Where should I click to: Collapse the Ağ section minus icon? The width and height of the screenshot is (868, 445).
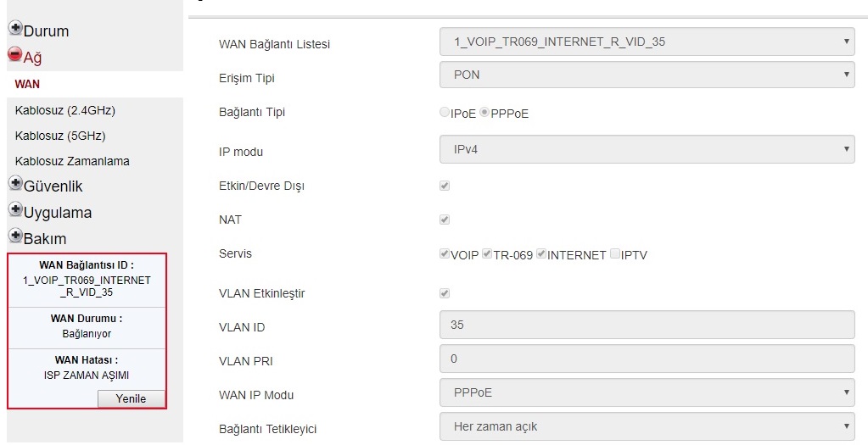click(15, 55)
